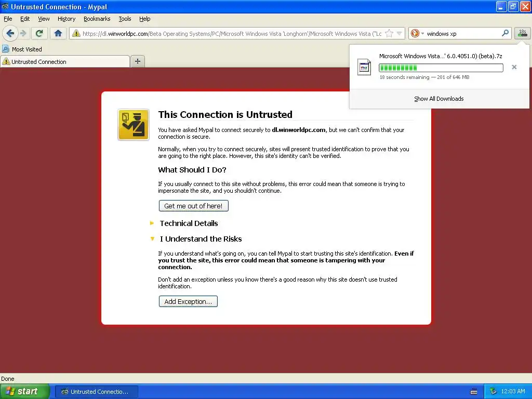
Task: Open the Edit menu
Action: coord(25,19)
